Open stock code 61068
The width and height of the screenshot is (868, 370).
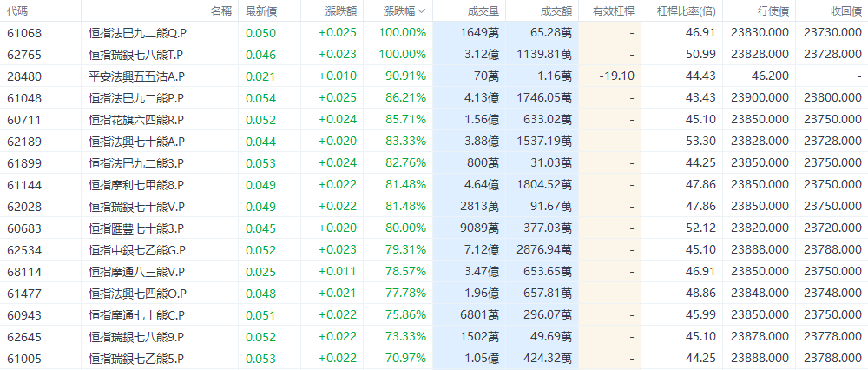tap(24, 32)
